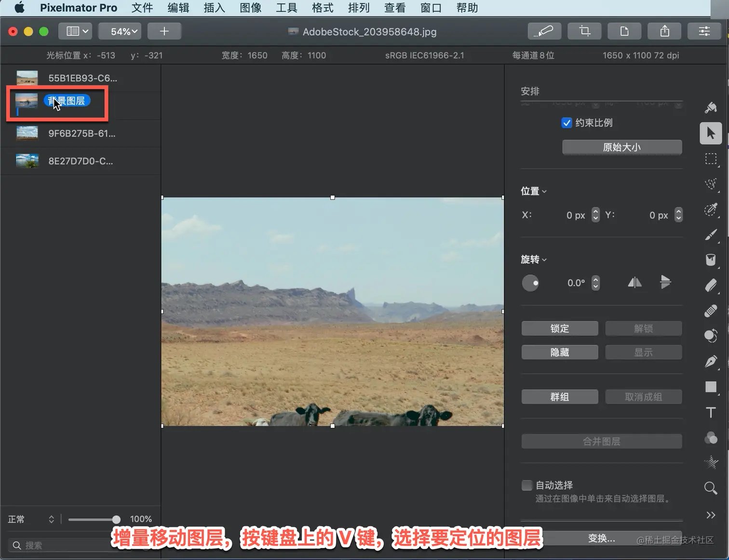Flip the layer horizontally
This screenshot has height=560, width=729.
click(634, 283)
